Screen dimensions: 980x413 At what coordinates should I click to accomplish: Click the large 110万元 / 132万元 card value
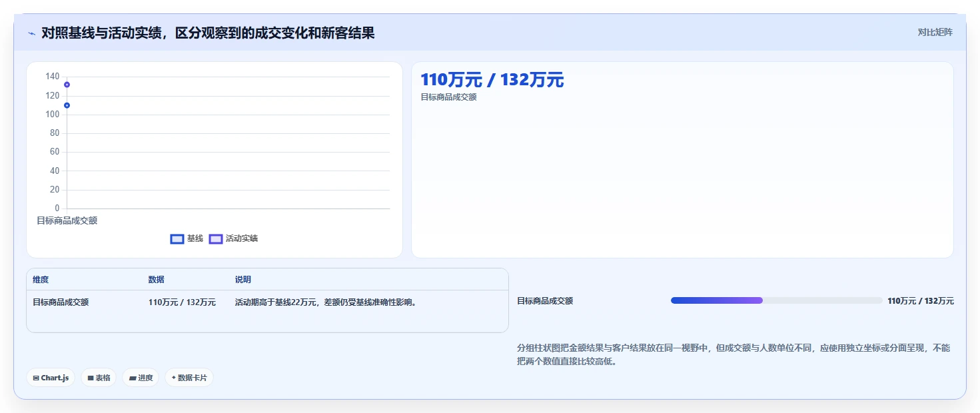click(x=492, y=80)
